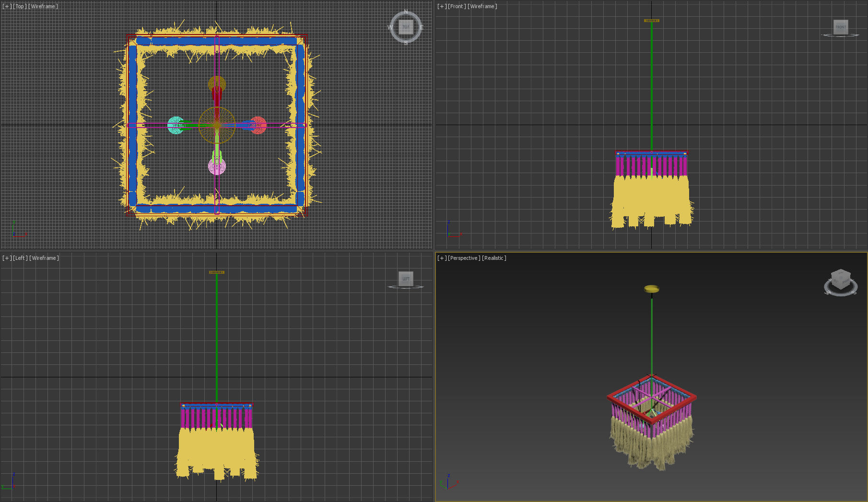
Task: Open the [Perspective] view label menu
Action: [x=464, y=258]
